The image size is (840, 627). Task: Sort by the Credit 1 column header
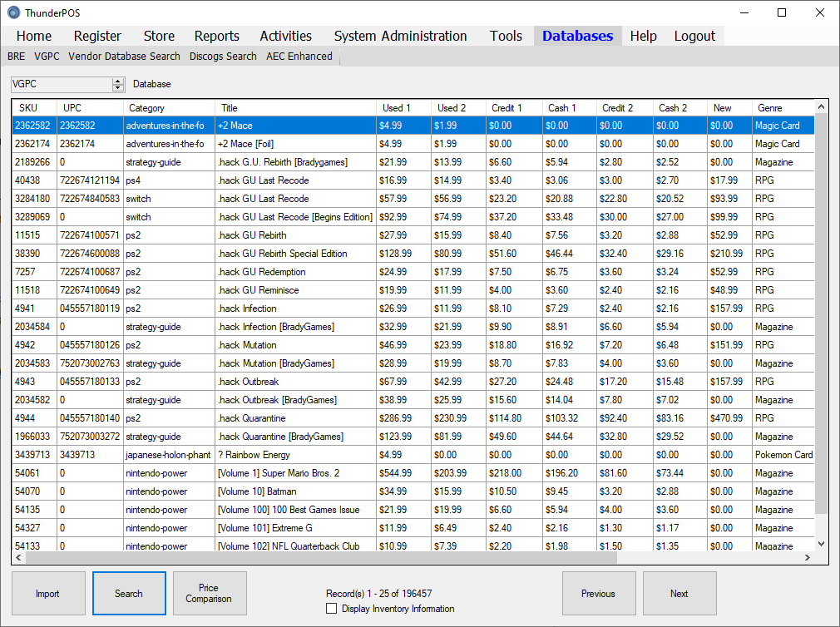coord(514,107)
